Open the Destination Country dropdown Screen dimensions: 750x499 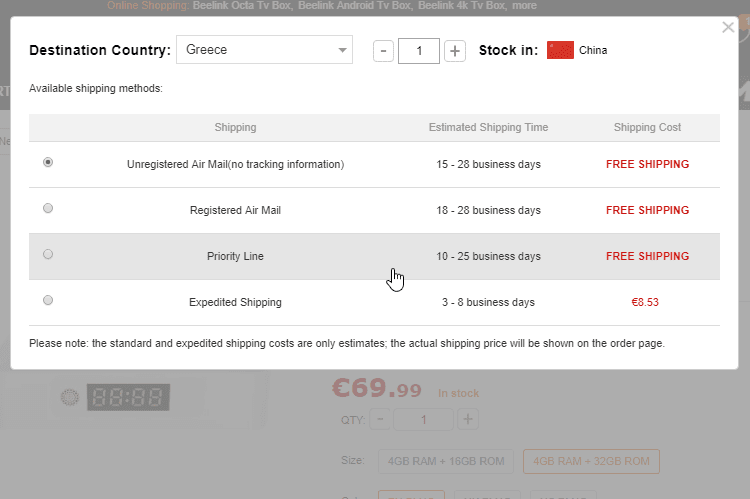264,50
